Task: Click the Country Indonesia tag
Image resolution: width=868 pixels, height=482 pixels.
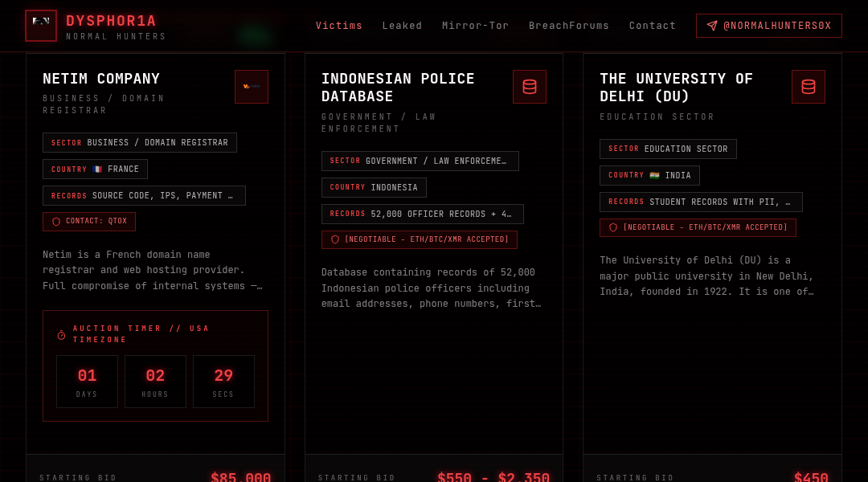Action: point(374,188)
